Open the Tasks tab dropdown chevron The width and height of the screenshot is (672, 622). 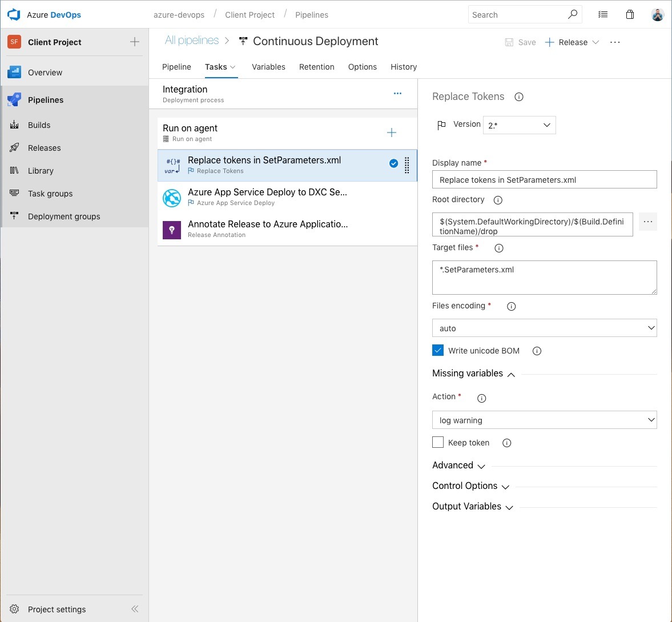[233, 67]
